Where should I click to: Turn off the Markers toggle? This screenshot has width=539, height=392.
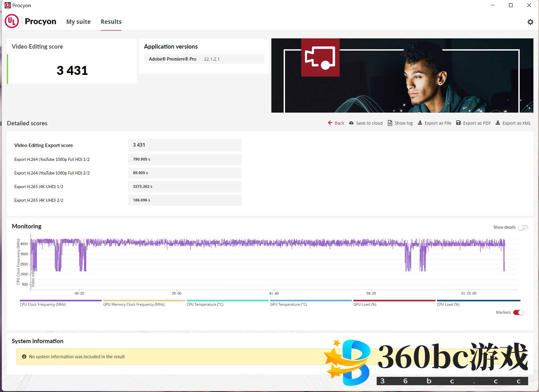click(518, 312)
